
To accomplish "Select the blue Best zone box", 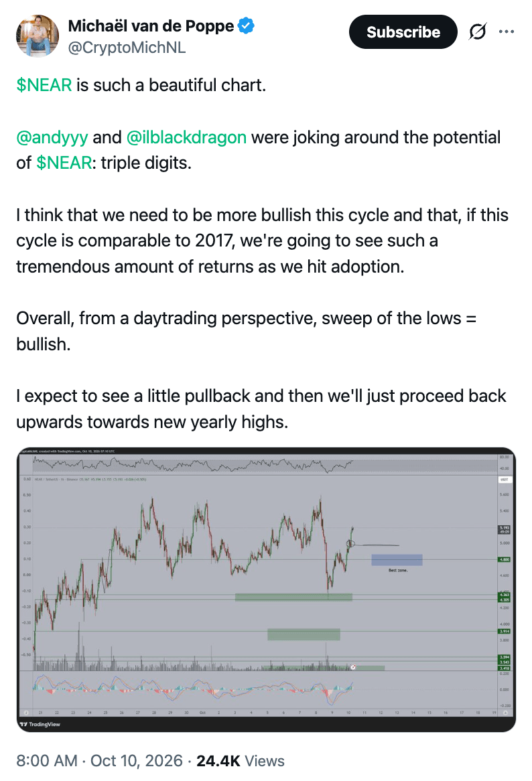I will point(397,560).
